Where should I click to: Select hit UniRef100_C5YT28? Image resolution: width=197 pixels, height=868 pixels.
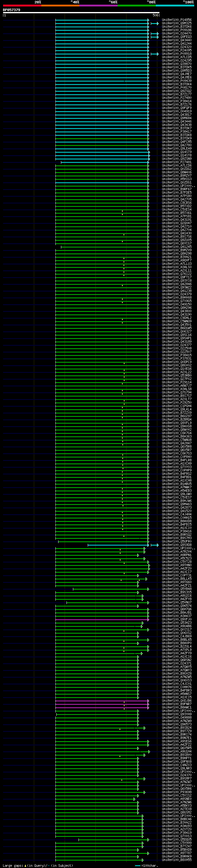(x=176, y=562)
